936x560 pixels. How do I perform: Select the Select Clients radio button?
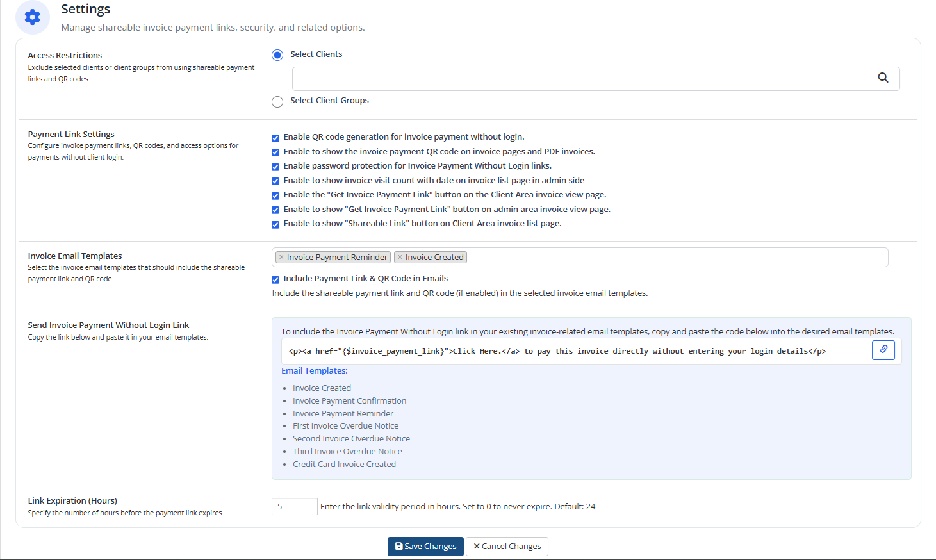(x=277, y=55)
